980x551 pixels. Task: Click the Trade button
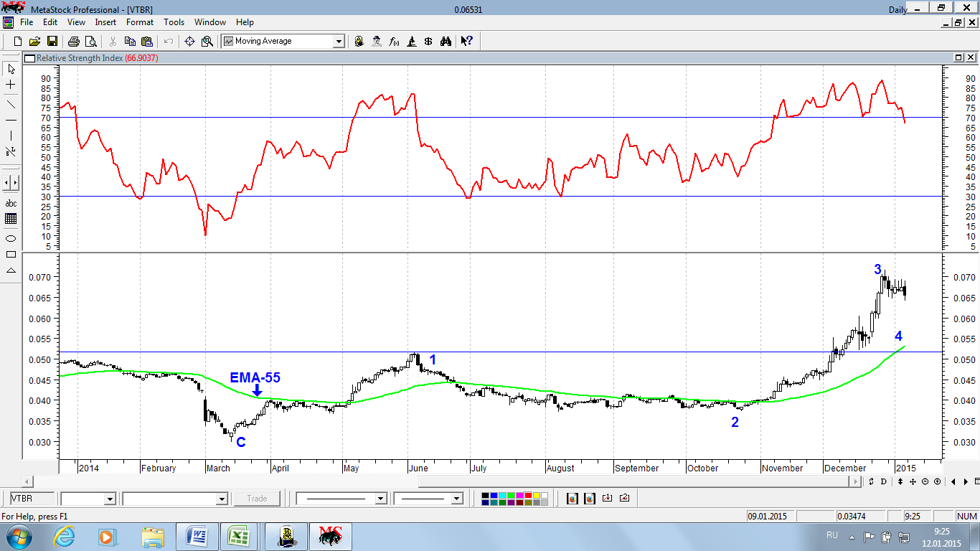pyautogui.click(x=257, y=498)
